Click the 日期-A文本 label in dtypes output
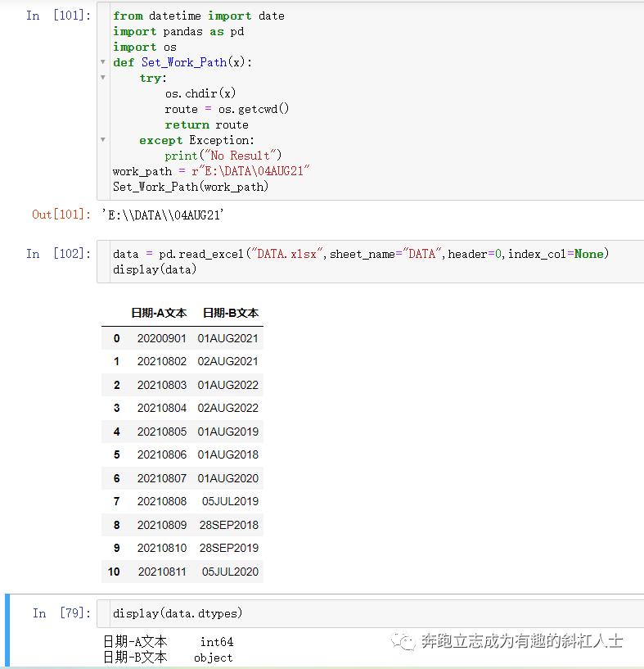Screen dimensions: 644x669 [135, 642]
